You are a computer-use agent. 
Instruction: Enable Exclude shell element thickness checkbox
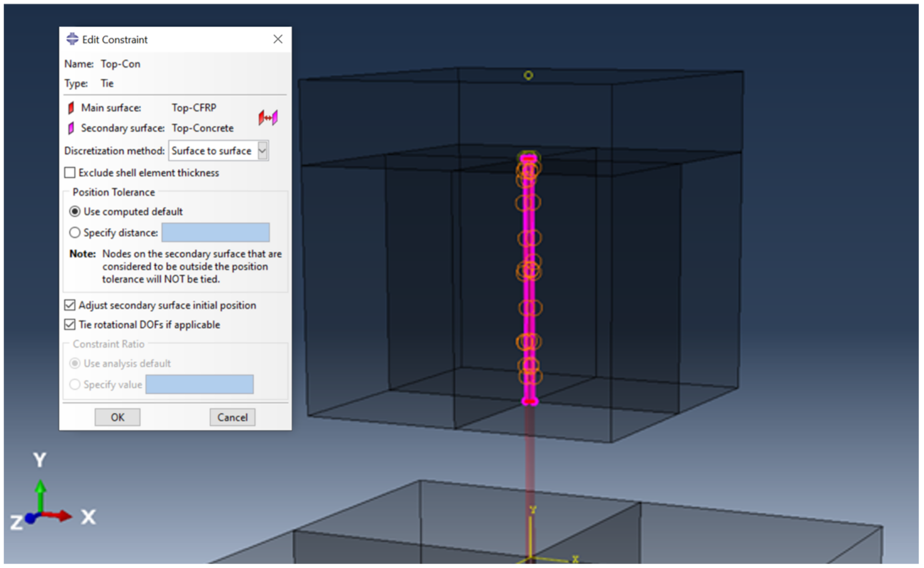(70, 173)
